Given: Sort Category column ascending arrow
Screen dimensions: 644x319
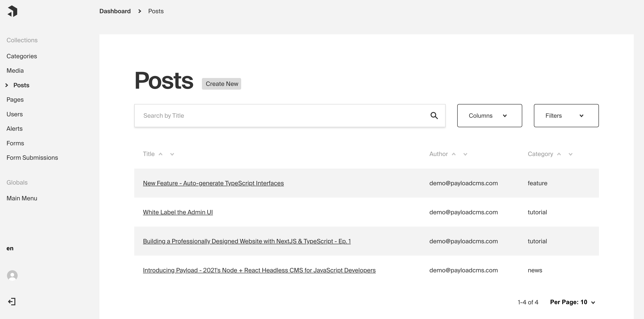Looking at the screenshot, I should pyautogui.click(x=559, y=154).
